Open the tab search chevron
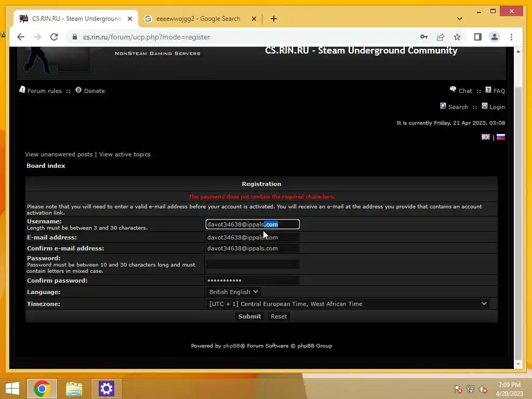532x399 pixels. pyautogui.click(x=460, y=19)
